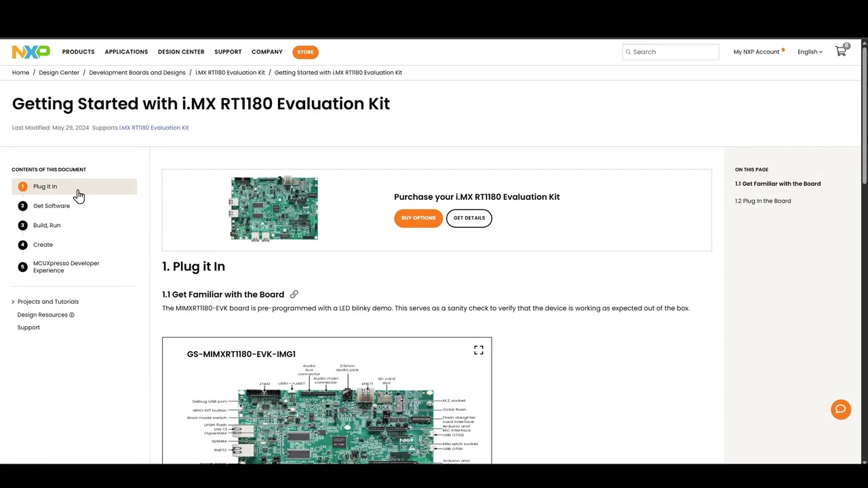The image size is (868, 488).
Task: Click 'GS-MIMXRT1180-EVK-IMG1' image title
Action: 241,354
